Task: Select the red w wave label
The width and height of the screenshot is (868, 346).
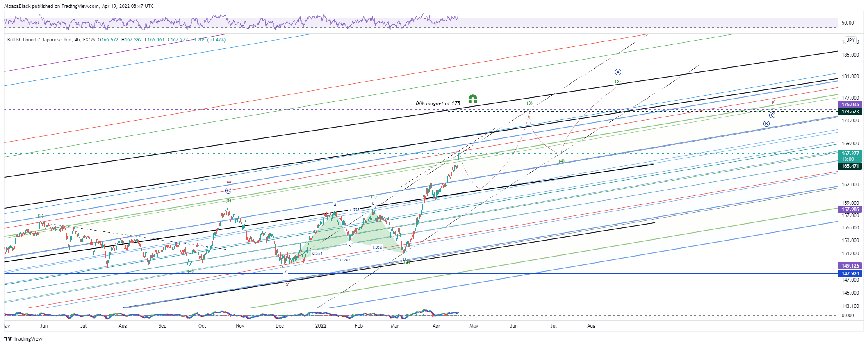Action: point(229,183)
